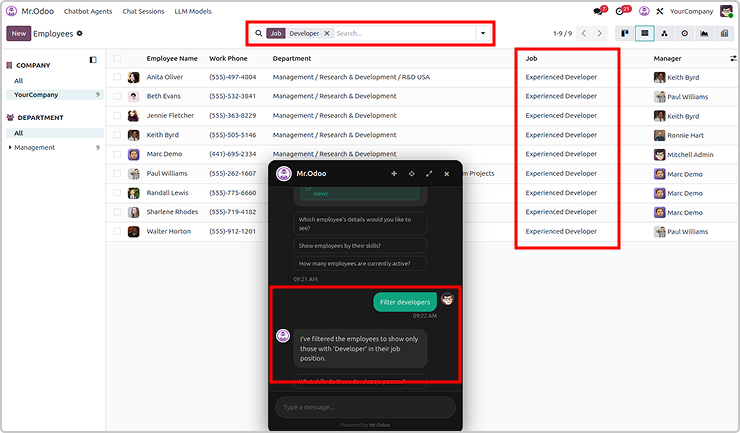This screenshot has width=740, height=433.
Task: Switch to hierarchy view
Action: point(664,33)
